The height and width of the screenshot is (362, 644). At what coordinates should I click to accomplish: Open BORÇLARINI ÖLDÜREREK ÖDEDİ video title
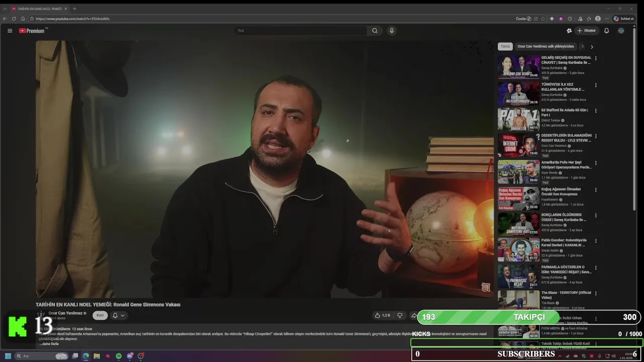(563, 217)
